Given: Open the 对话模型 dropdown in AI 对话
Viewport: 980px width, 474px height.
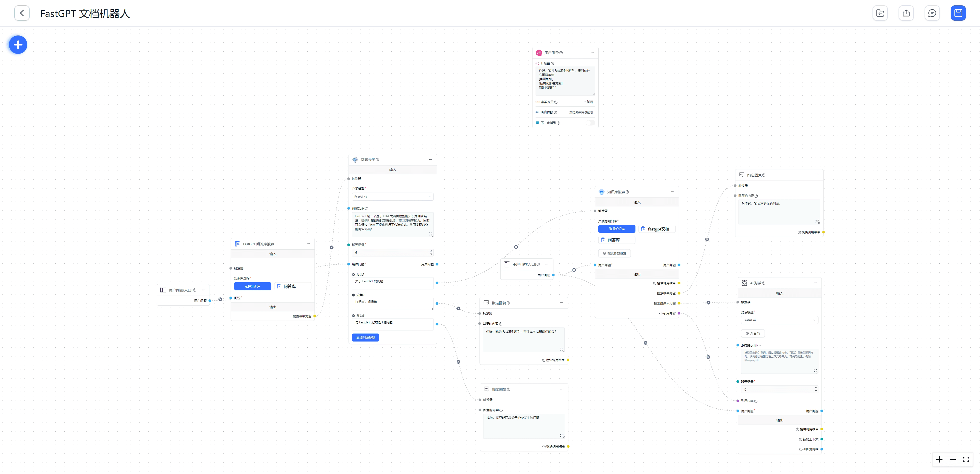Looking at the screenshot, I should pyautogui.click(x=779, y=320).
